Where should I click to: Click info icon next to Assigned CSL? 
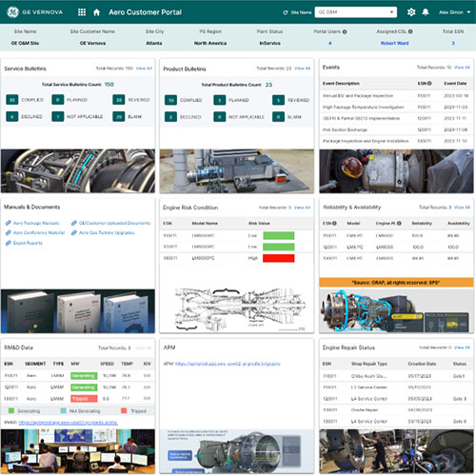(x=410, y=31)
